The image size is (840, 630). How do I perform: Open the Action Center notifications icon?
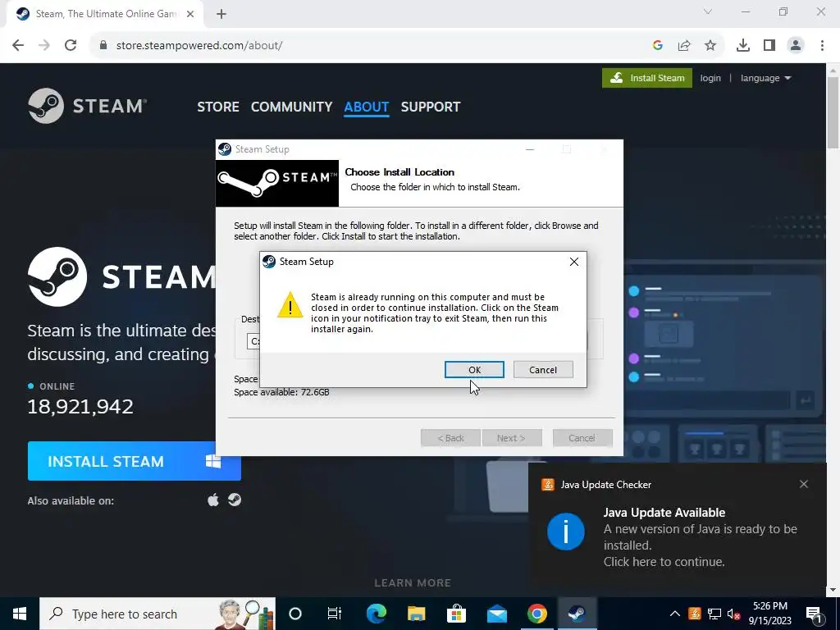[x=814, y=614]
